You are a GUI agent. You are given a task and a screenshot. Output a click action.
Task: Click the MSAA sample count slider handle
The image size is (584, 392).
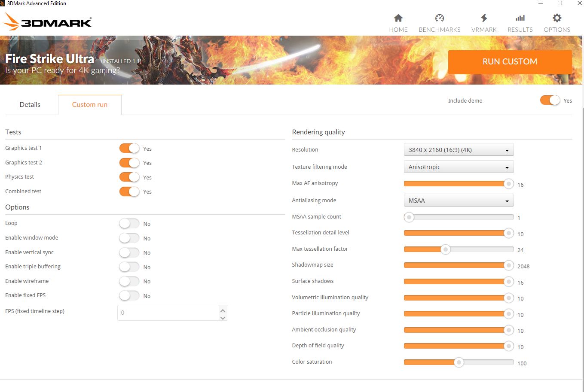(409, 217)
